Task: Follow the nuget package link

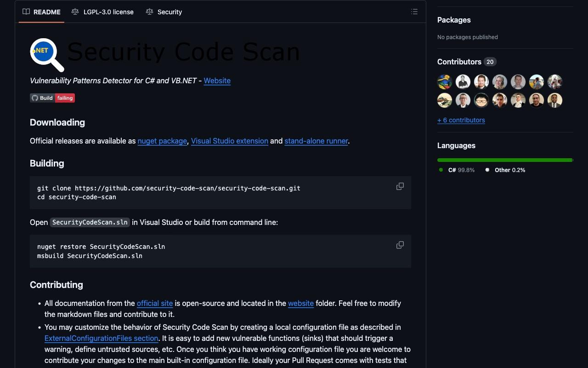Action: click(162, 141)
